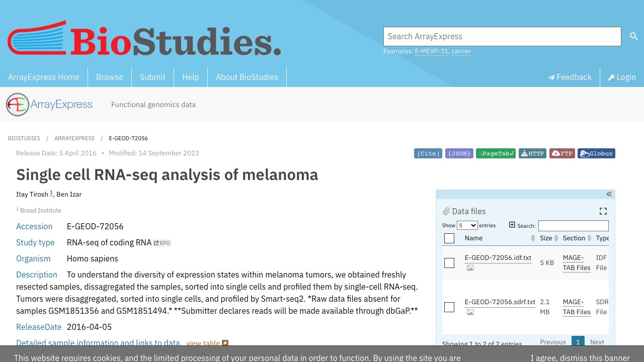Download files via HTTP
The height and width of the screenshot is (362, 644).
point(532,153)
